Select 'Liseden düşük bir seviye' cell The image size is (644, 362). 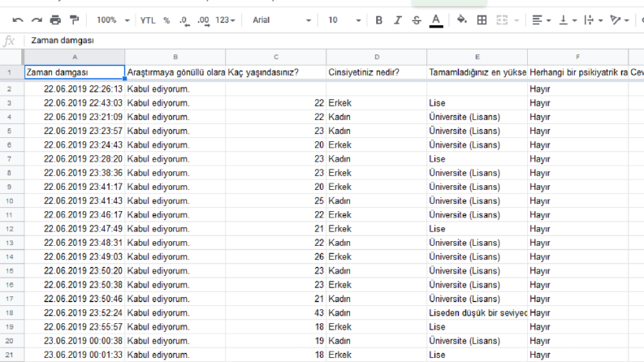pos(478,312)
